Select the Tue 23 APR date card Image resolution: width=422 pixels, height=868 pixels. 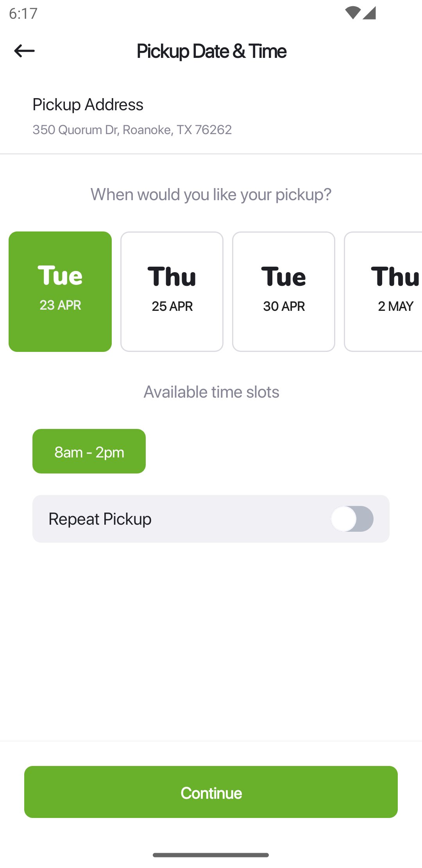click(60, 292)
